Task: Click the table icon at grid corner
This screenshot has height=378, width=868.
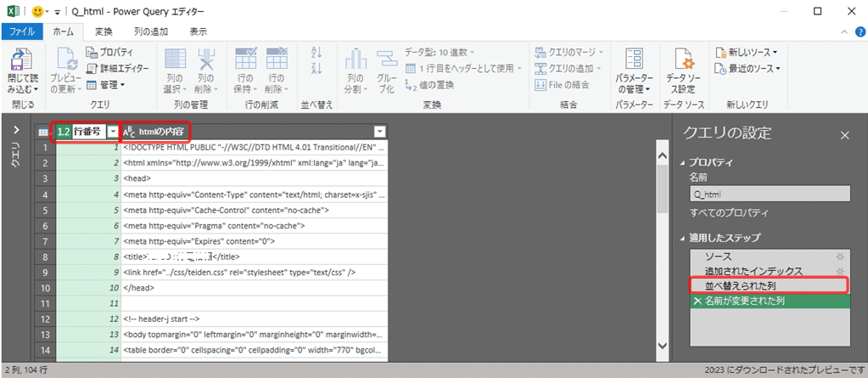Action: click(x=43, y=132)
